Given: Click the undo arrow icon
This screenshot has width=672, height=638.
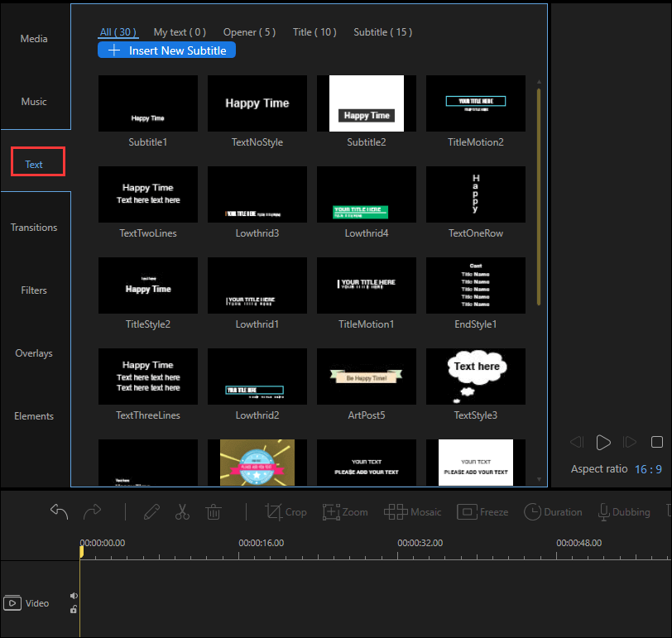Looking at the screenshot, I should (59, 512).
